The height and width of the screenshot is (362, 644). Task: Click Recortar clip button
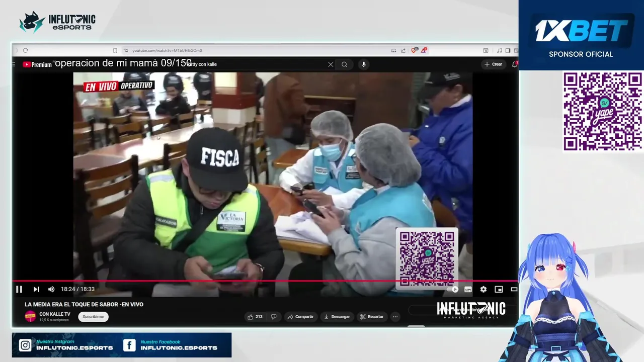(372, 317)
